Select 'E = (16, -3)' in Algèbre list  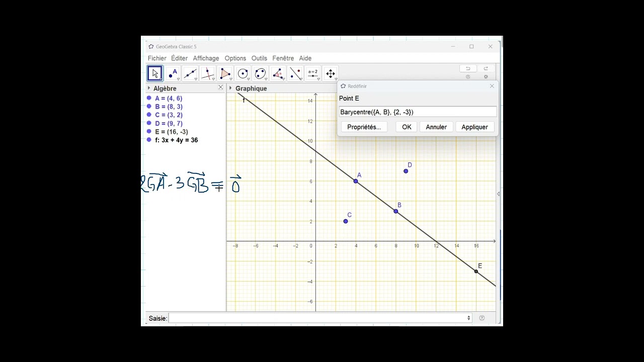pos(172,132)
